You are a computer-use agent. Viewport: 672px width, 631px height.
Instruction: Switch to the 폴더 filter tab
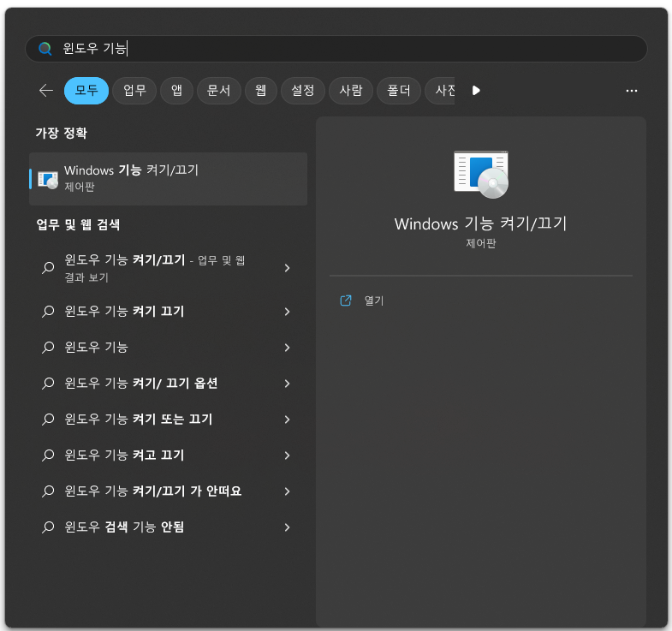[399, 91]
